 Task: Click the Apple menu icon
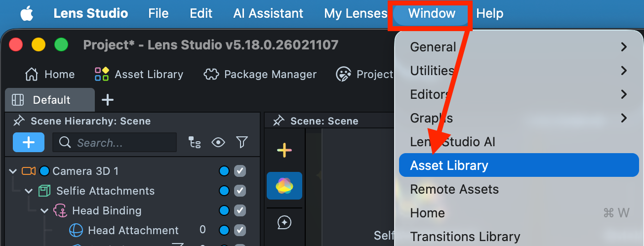tap(27, 14)
